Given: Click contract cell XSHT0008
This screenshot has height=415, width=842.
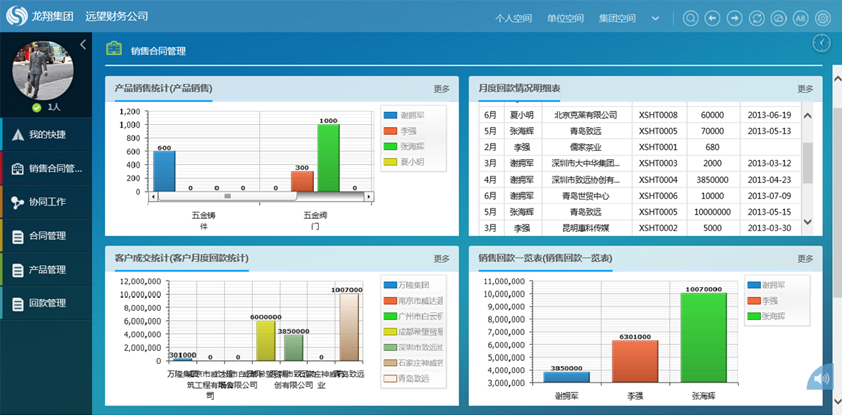Looking at the screenshot, I should pos(658,115).
